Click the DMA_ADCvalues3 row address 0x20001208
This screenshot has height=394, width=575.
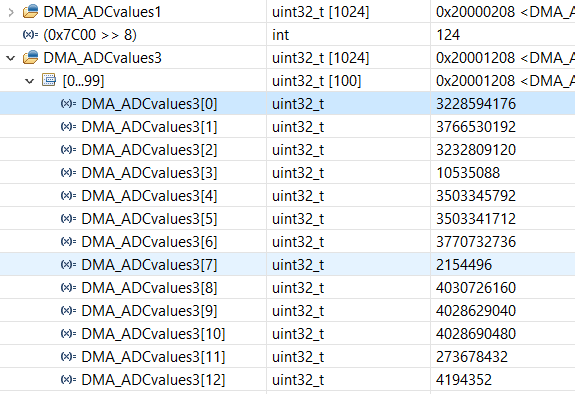click(475, 58)
